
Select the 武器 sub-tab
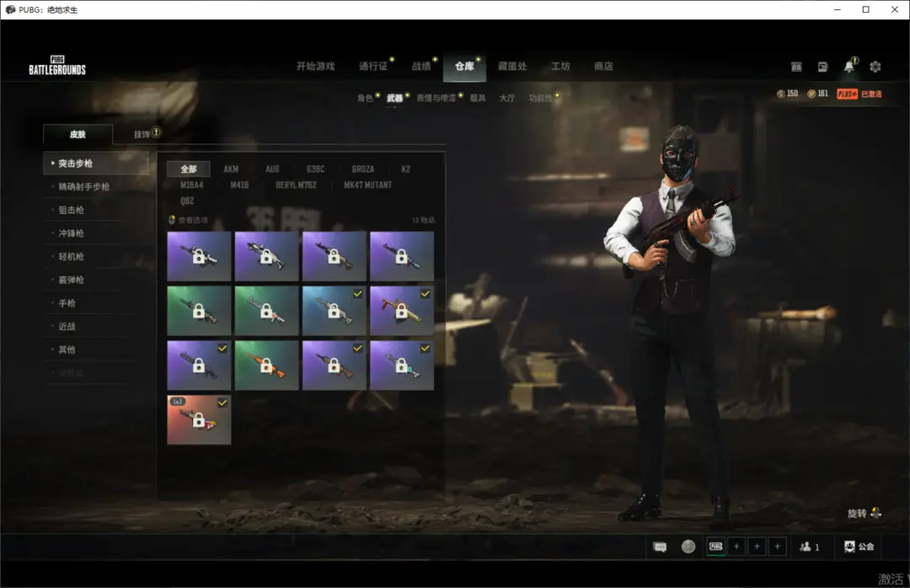click(x=394, y=98)
